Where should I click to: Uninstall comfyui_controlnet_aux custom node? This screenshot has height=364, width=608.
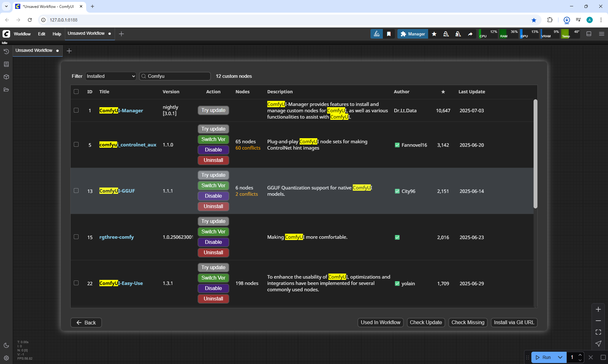[213, 160]
